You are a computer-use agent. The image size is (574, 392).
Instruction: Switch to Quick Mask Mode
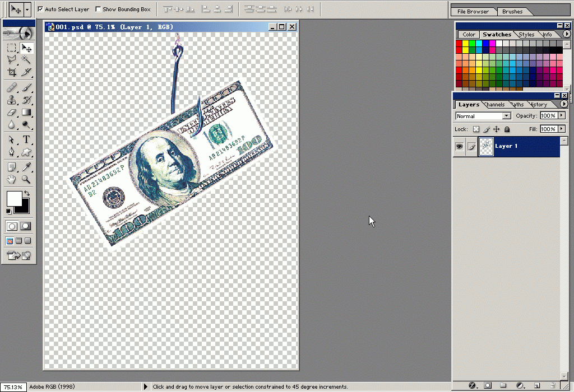(x=26, y=226)
